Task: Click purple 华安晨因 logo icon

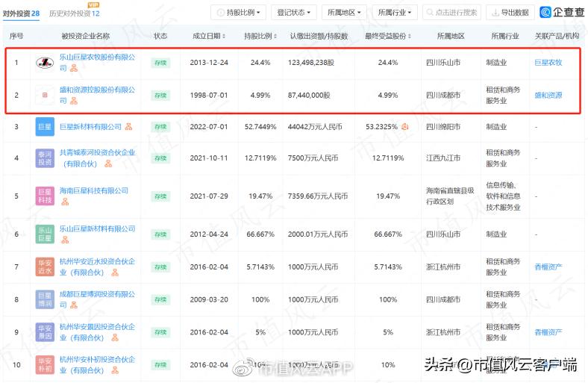Action: (45, 332)
